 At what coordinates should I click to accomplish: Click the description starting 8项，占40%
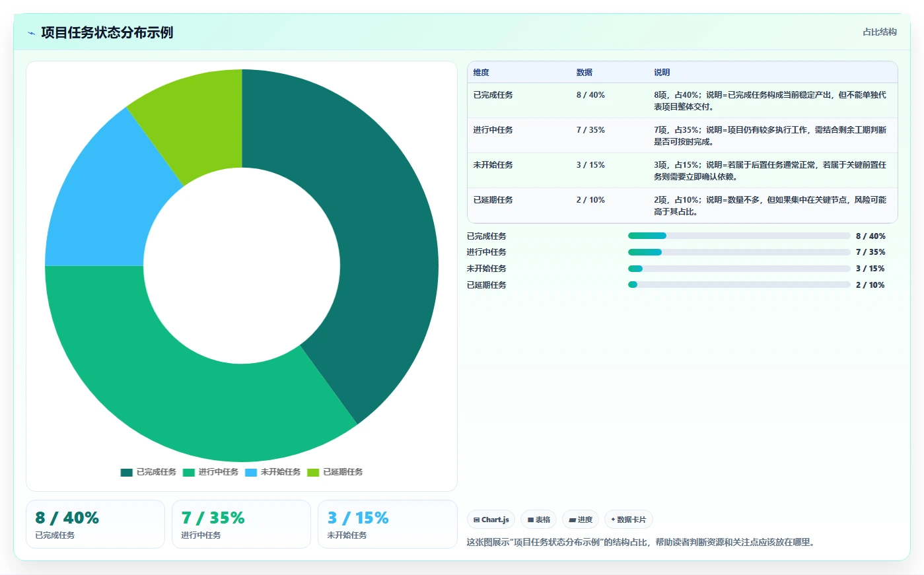(770, 101)
